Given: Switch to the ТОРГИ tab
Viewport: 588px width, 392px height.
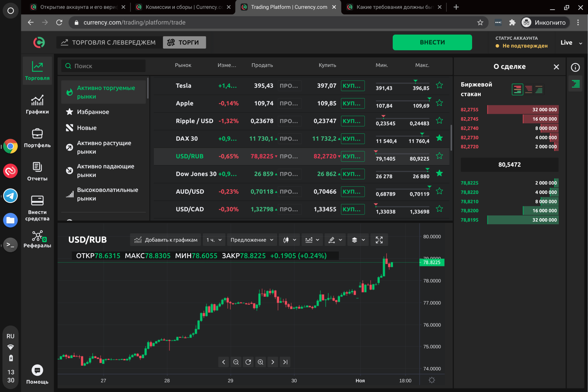Looking at the screenshot, I should [x=184, y=42].
